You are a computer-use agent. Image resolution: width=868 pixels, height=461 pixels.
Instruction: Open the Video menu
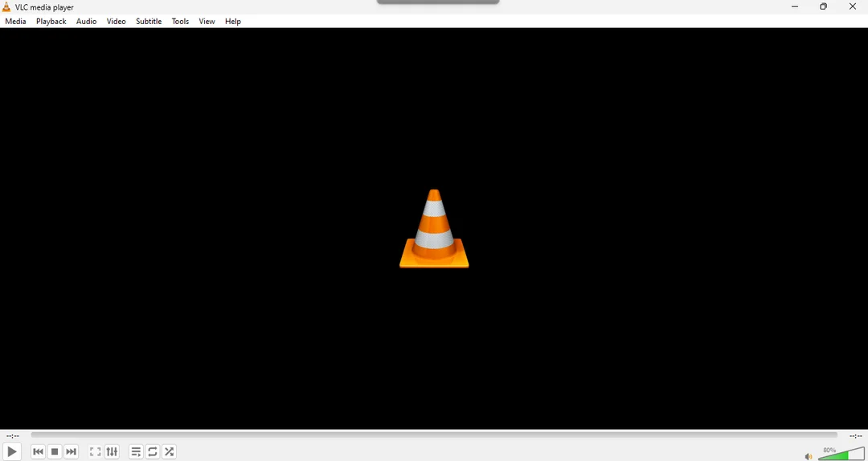[117, 21]
